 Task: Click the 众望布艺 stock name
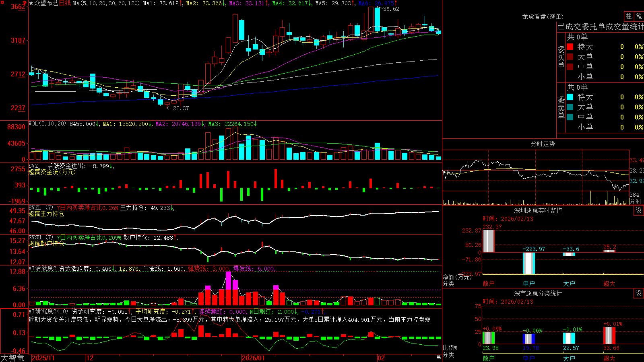point(46,3)
